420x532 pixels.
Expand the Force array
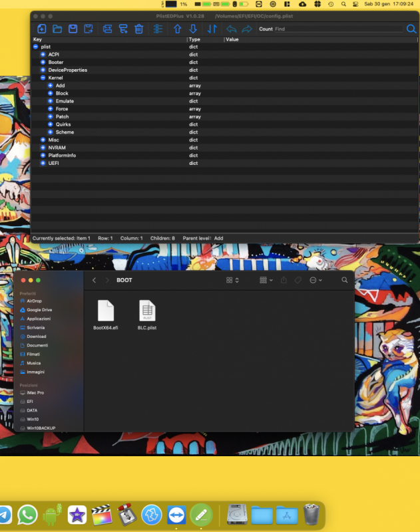pos(50,108)
